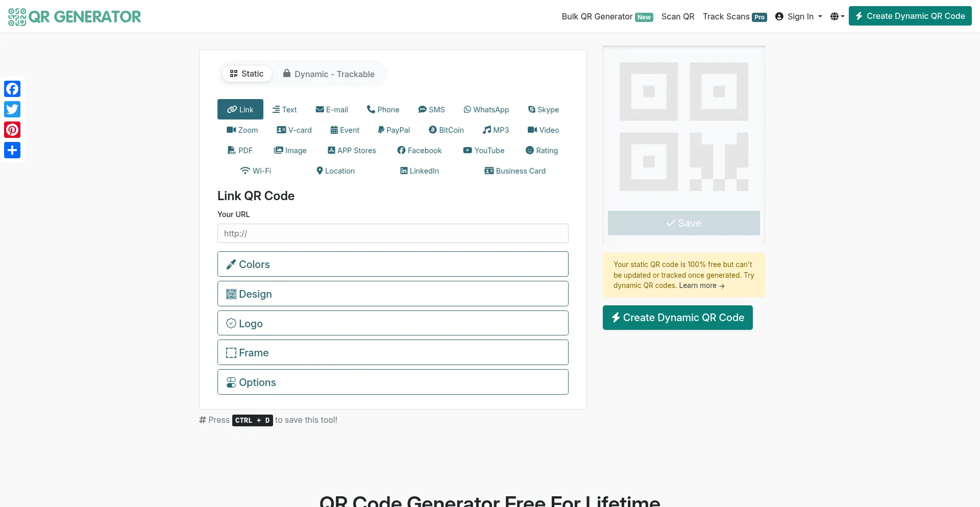The width and height of the screenshot is (980, 507).
Task: Click the Twitter share icon
Action: (x=12, y=109)
